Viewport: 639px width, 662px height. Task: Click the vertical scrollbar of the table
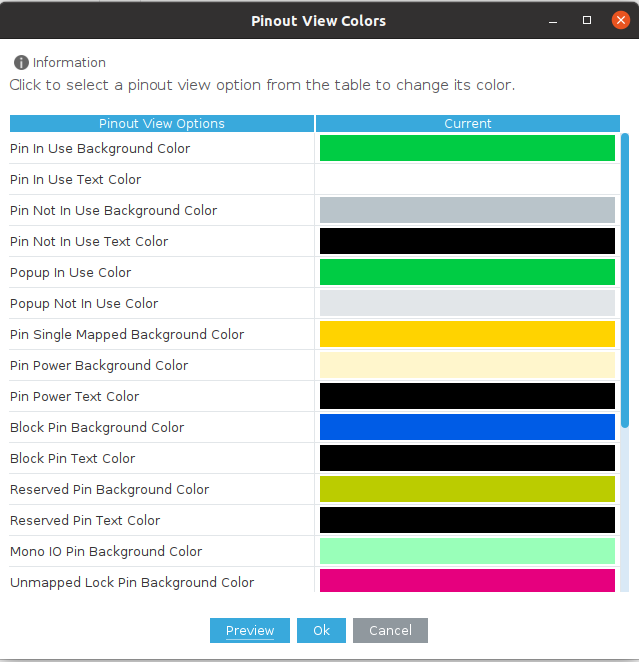(625, 280)
